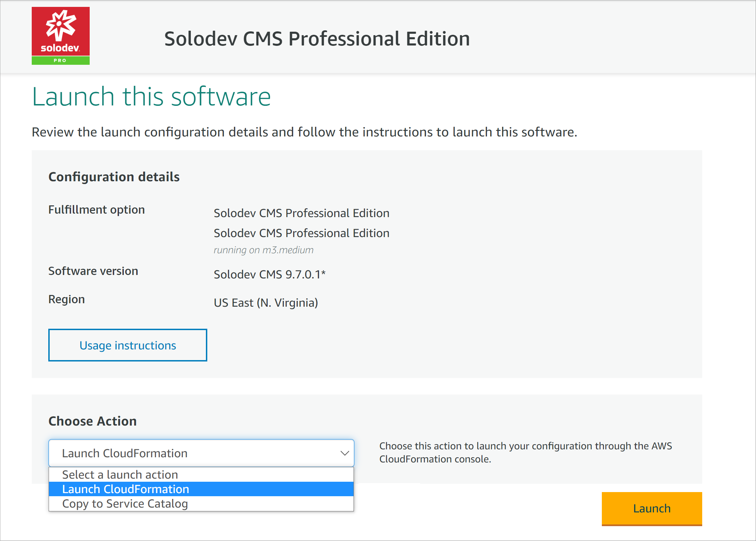Screen dimensions: 756x541
Task: Click the Launch this software heading
Action: click(151, 97)
